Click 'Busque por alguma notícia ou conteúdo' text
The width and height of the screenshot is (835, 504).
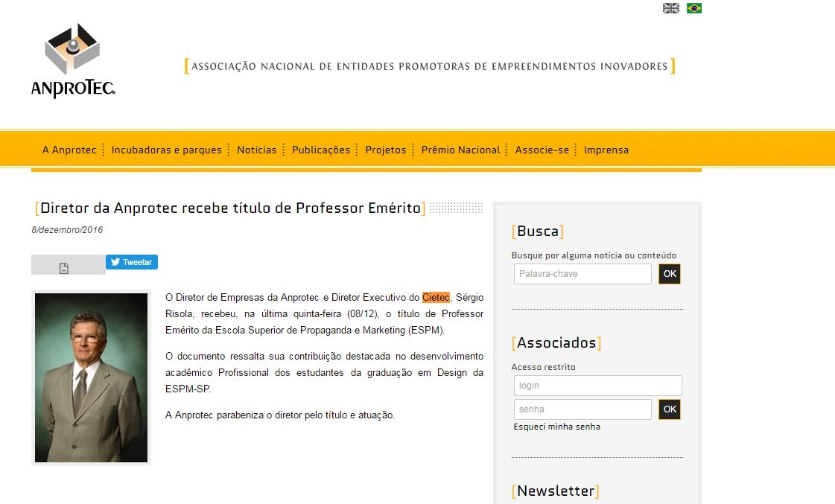594,255
